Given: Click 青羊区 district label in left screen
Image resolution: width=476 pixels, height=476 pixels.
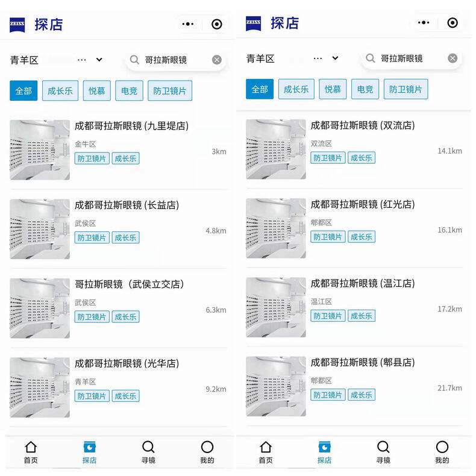Looking at the screenshot, I should (24, 60).
